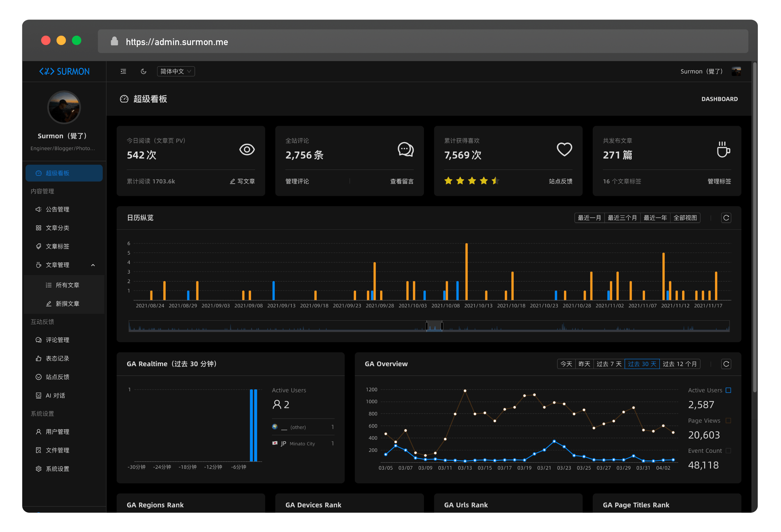Toggle dark mode moon icon

coord(143,71)
